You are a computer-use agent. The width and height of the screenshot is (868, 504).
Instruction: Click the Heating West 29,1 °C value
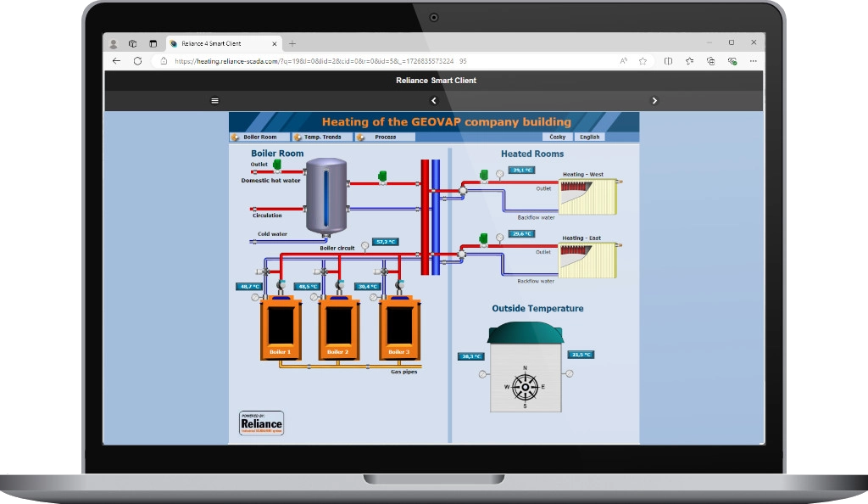(521, 170)
